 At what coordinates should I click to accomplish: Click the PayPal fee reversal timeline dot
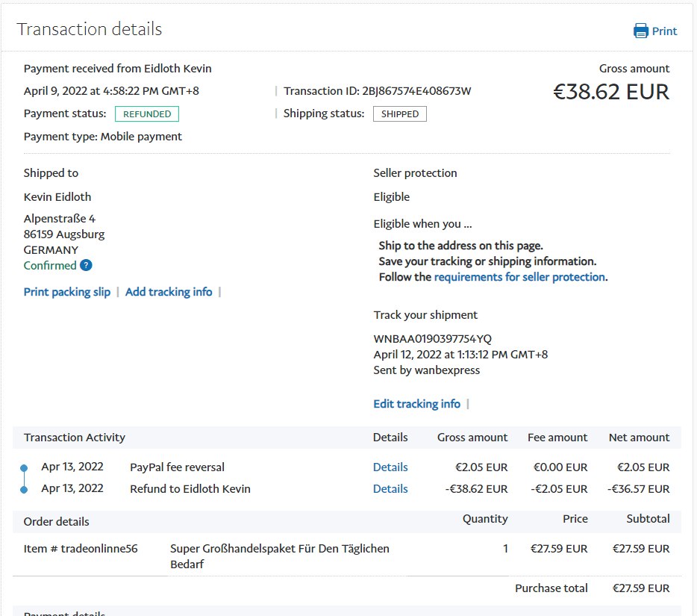[24, 468]
